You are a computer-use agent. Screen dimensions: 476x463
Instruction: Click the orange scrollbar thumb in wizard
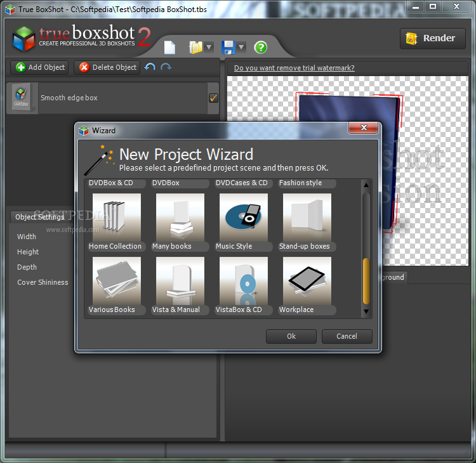coord(366,281)
